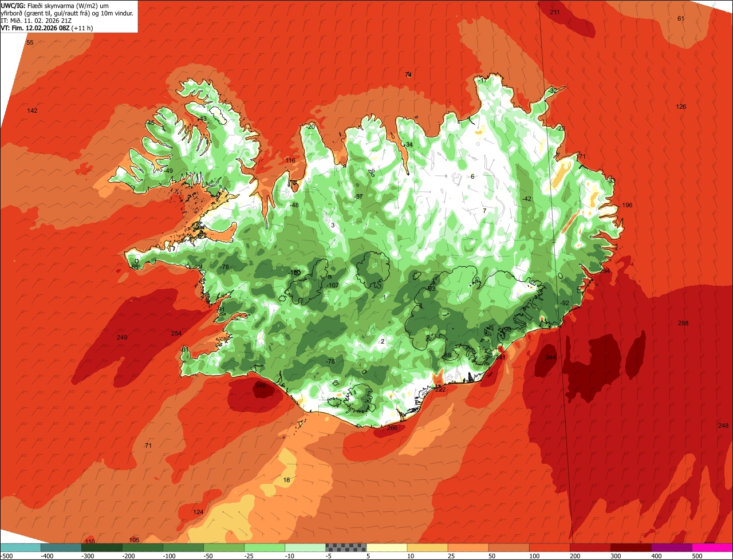Pick the orange 50 to 100 legend swatch
Viewport: 733px width, 560px height.
tap(509, 547)
